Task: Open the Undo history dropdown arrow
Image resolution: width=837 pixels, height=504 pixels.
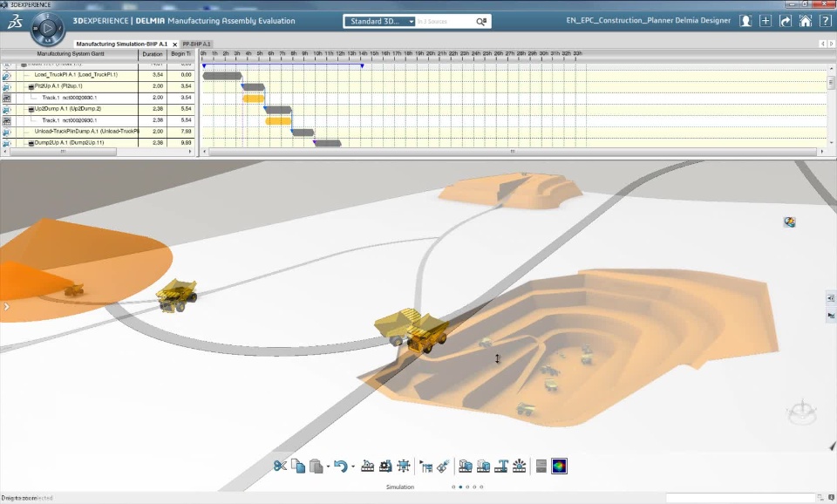Action: click(x=353, y=467)
